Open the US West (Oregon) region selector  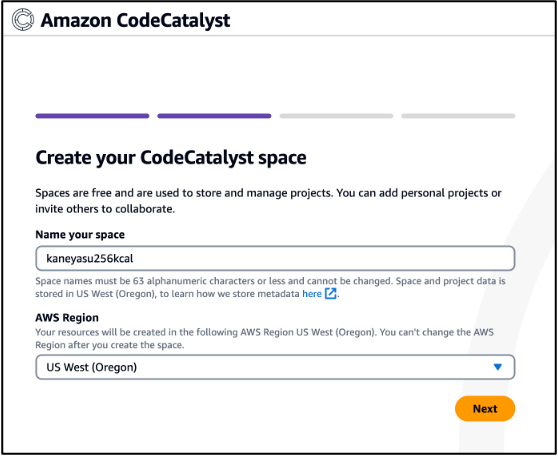(x=275, y=367)
